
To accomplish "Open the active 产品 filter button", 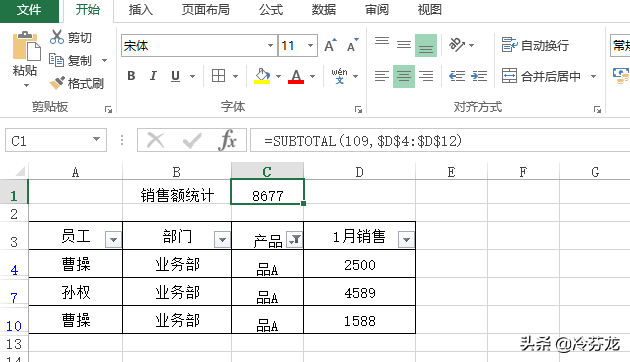I will [x=295, y=239].
